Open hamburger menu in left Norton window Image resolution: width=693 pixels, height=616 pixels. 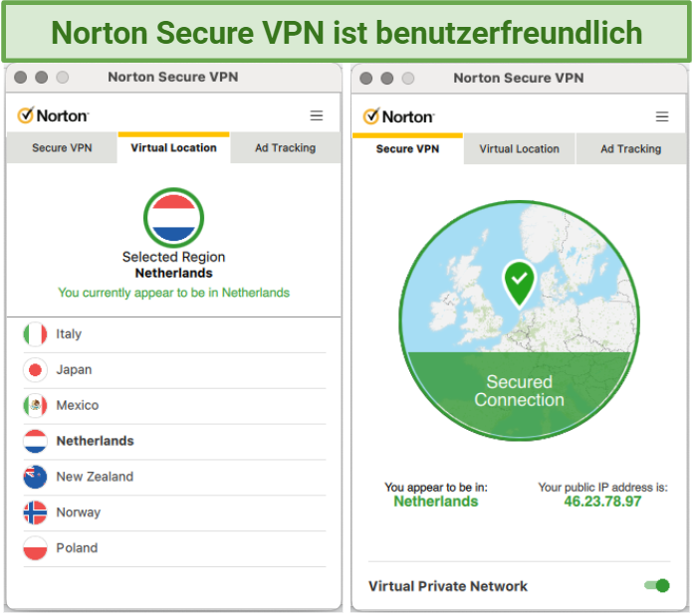pyautogui.click(x=316, y=115)
